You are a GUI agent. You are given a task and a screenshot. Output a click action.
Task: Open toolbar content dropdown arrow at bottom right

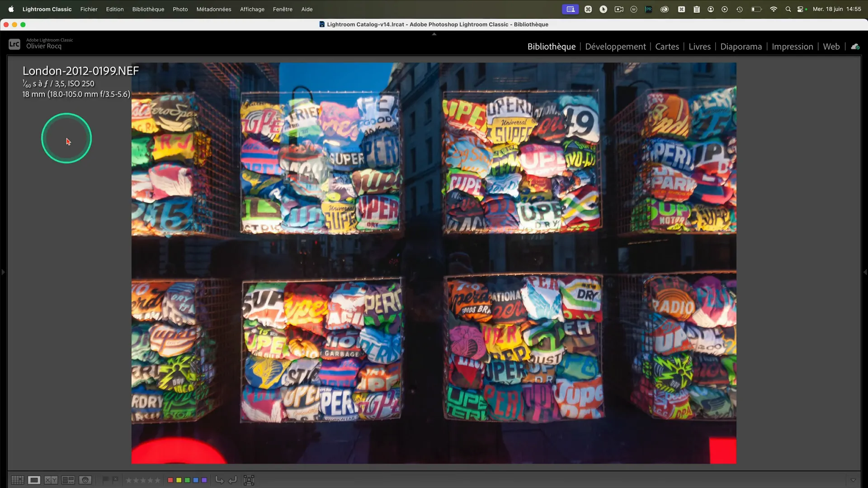853,480
